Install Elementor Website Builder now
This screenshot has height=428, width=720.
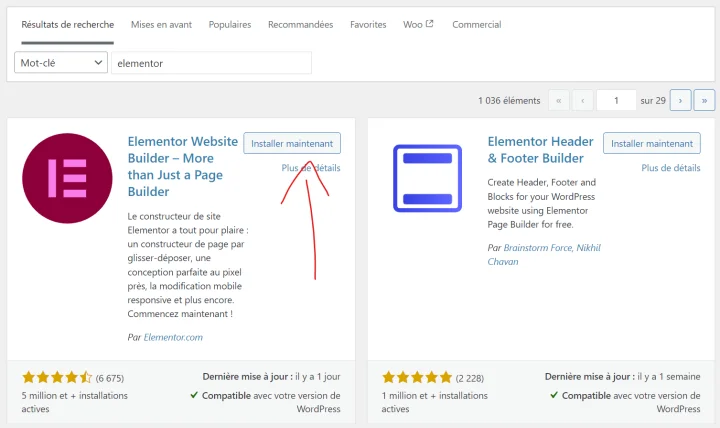[292, 143]
